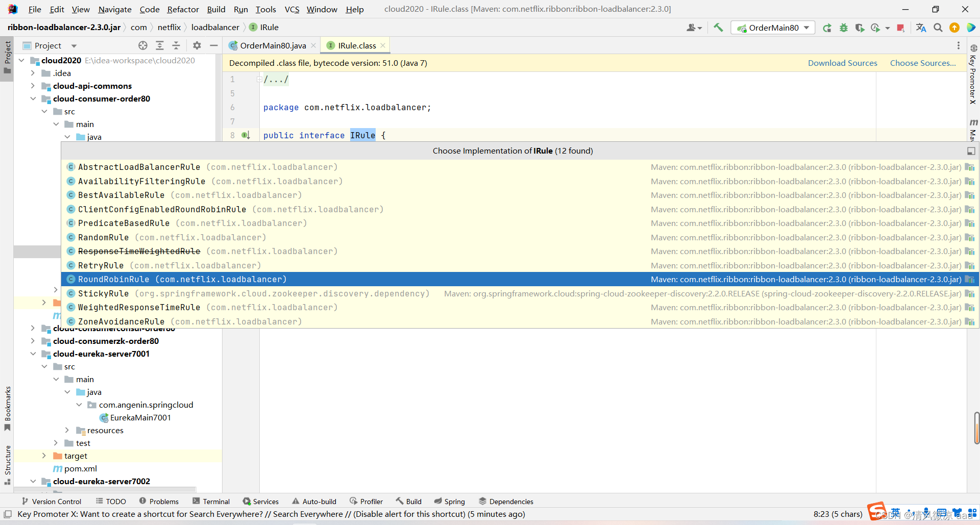
Task: Click Choose Sources link
Action: coord(923,63)
